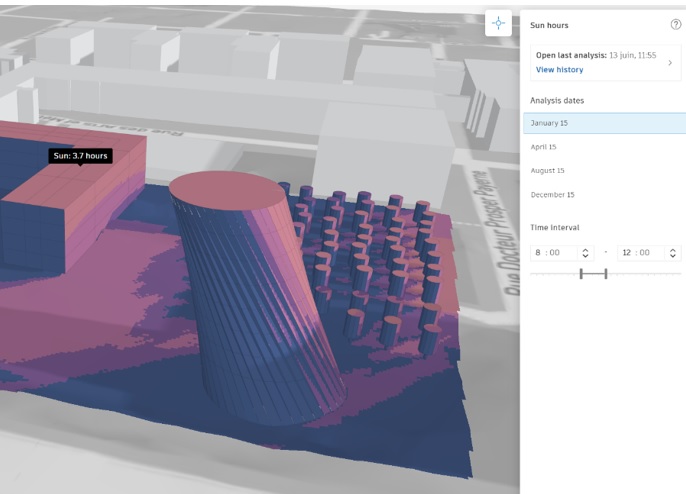Image resolution: width=686 pixels, height=494 pixels.
Task: Click the Sun hours panel title
Action: 549,25
